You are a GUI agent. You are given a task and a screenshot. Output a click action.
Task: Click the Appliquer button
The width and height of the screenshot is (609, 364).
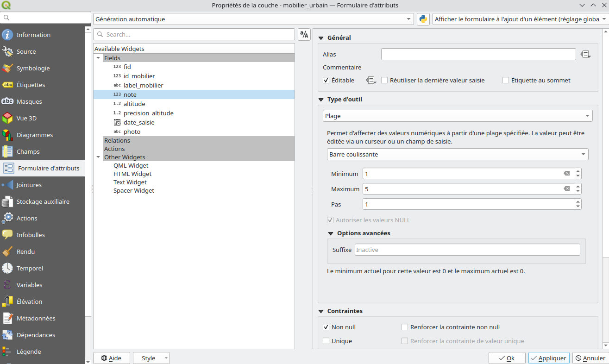tap(548, 358)
